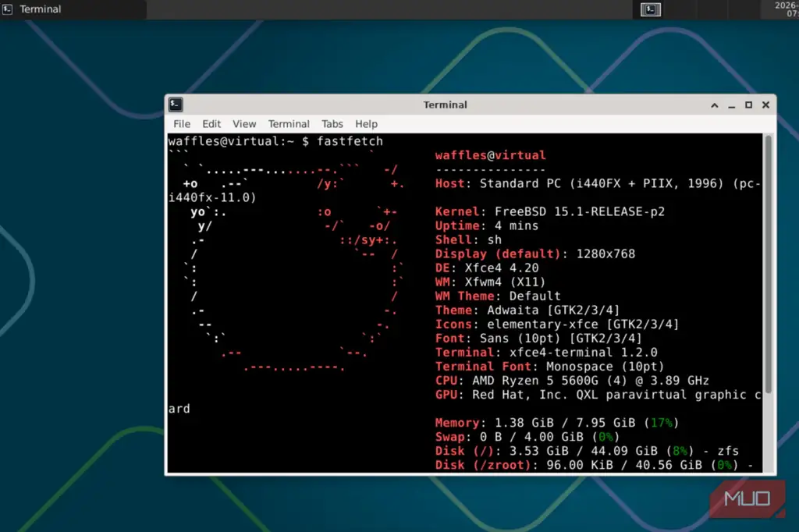Open the View menu
The image size is (799, 532).
point(244,124)
